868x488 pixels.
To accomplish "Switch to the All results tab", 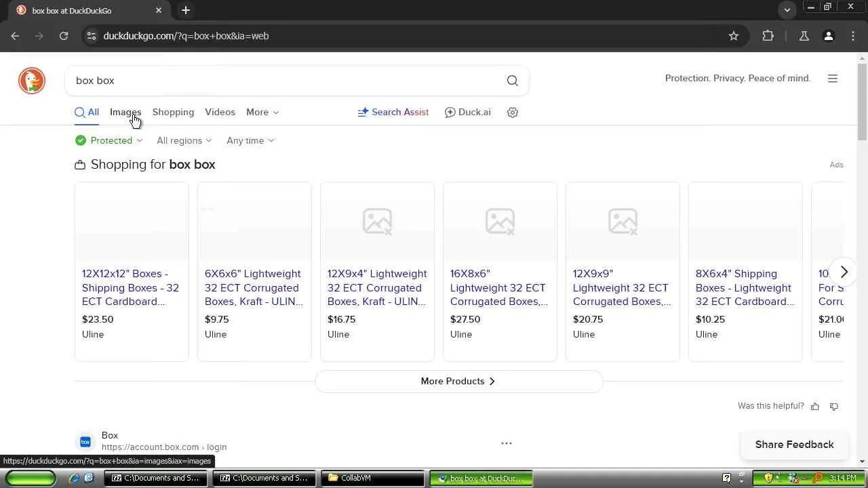I will pyautogui.click(x=87, y=113).
